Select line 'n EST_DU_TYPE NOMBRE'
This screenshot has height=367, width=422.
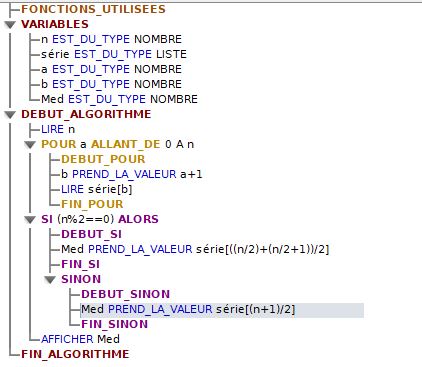tap(111, 39)
